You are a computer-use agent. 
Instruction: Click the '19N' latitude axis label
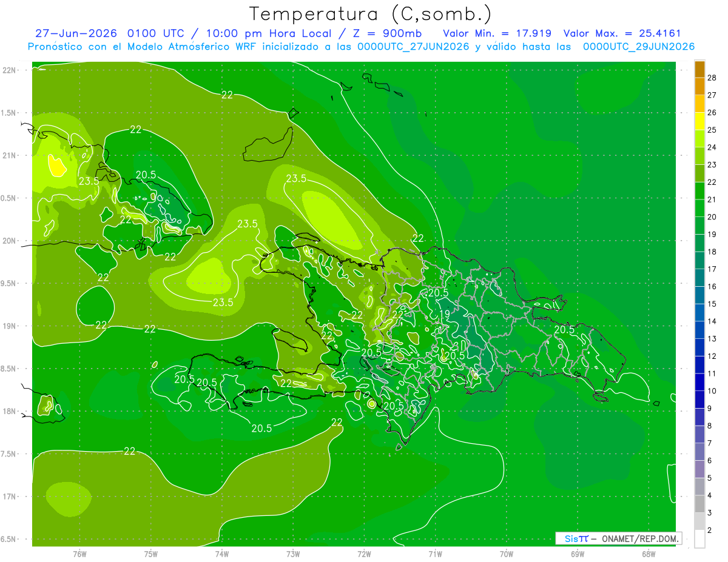10,326
